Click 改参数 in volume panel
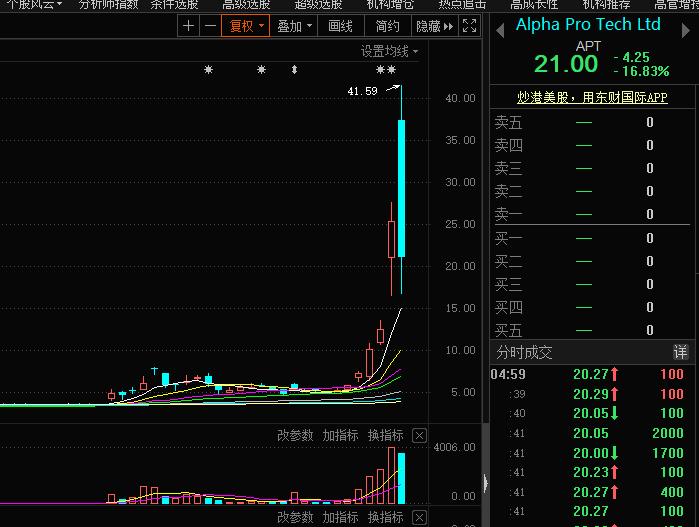Viewport: 699px width, 527px height. [295, 435]
